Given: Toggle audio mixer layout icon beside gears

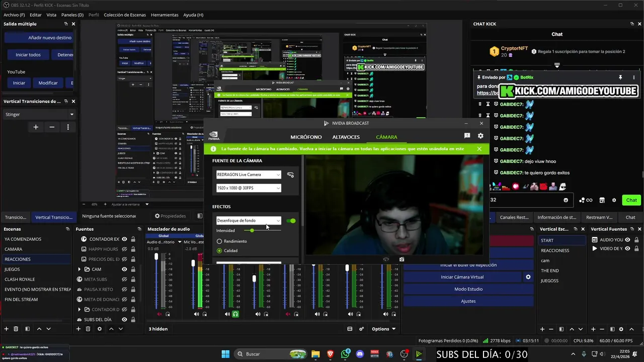Looking at the screenshot, I should [x=350, y=329].
